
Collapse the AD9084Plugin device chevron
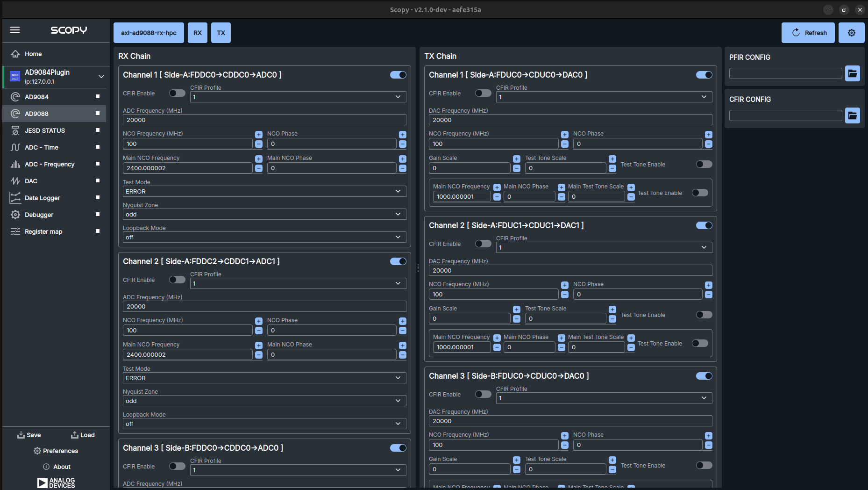click(101, 76)
